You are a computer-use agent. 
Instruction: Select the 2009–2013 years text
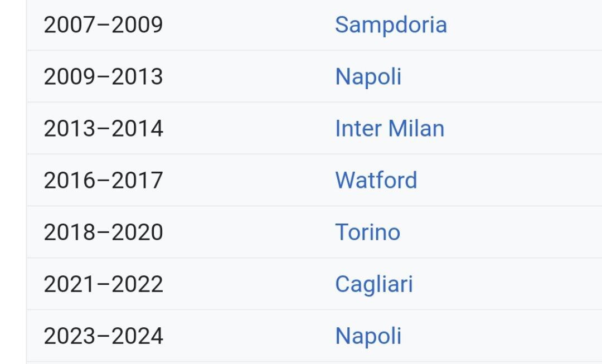tap(103, 77)
